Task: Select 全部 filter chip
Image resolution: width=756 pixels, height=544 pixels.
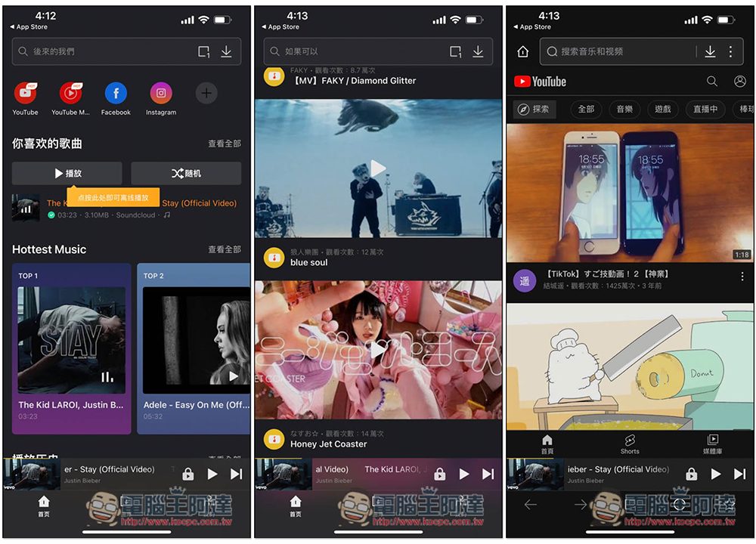Action: [x=586, y=110]
